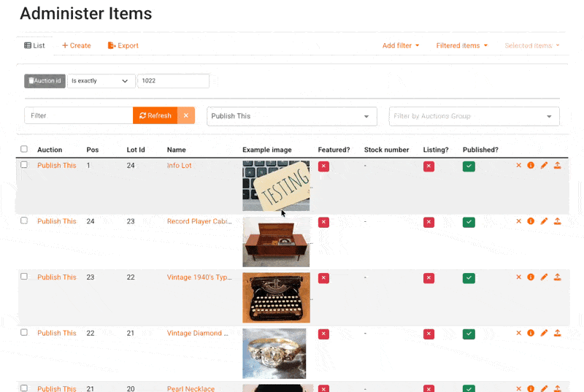Open info icon for Record Player Cabinet row
The width and height of the screenshot is (584, 392).
coord(531,221)
